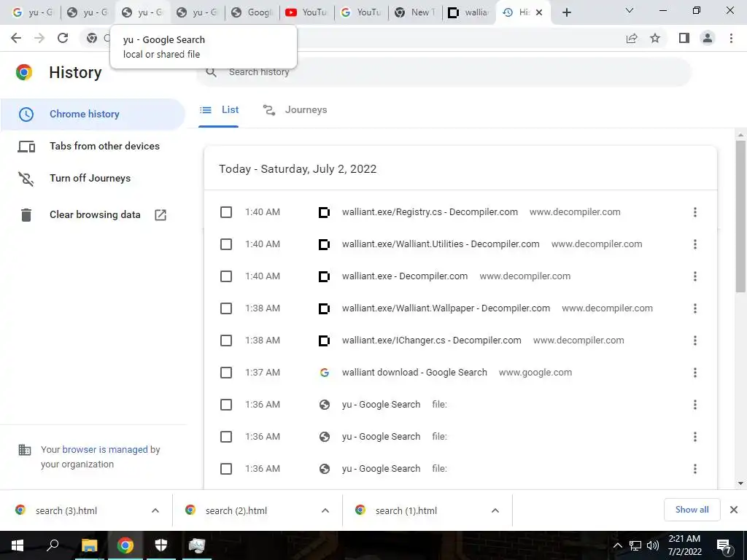Viewport: 747px width, 560px height.
Task: Open the search (1).html downloaded file
Action: (x=406, y=510)
